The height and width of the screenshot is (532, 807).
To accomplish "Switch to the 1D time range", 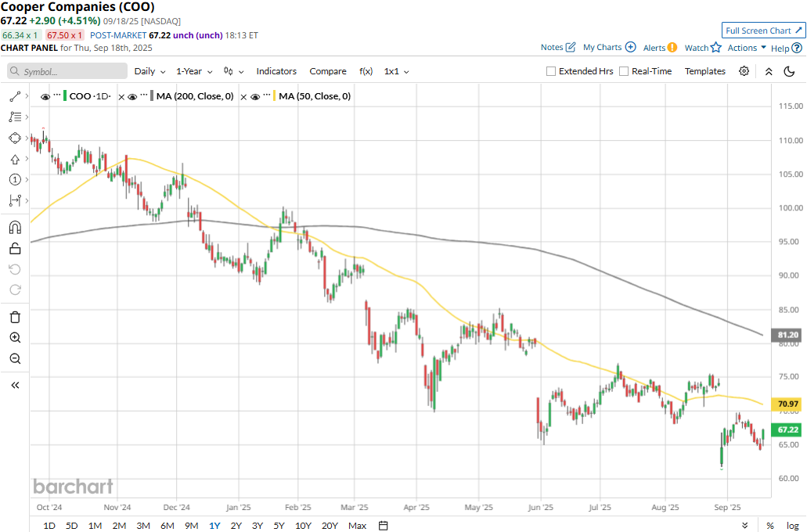I will (49, 525).
